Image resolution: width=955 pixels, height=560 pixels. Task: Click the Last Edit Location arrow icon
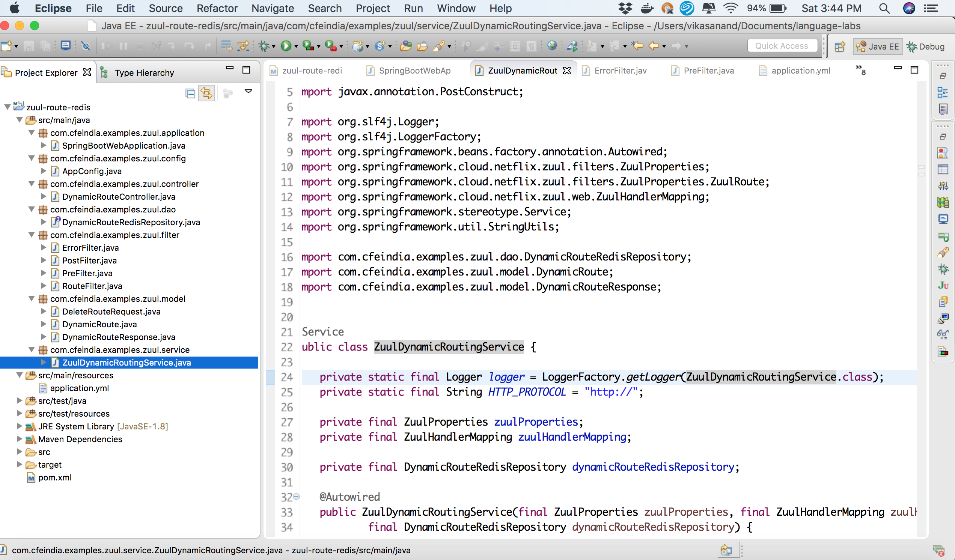click(x=637, y=46)
